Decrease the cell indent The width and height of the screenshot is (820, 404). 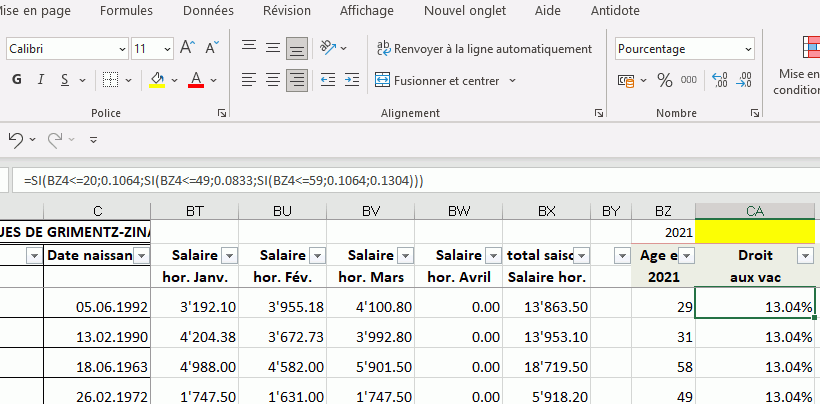point(327,80)
